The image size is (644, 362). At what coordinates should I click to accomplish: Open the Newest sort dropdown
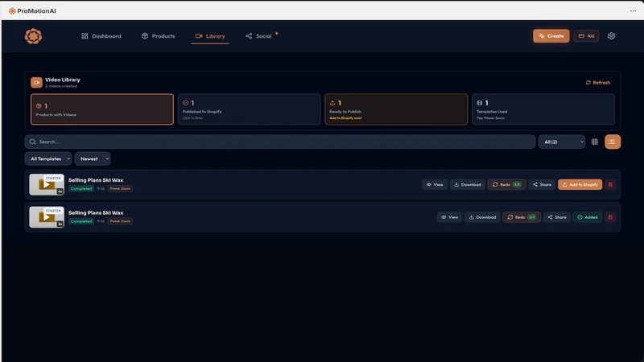click(x=93, y=158)
